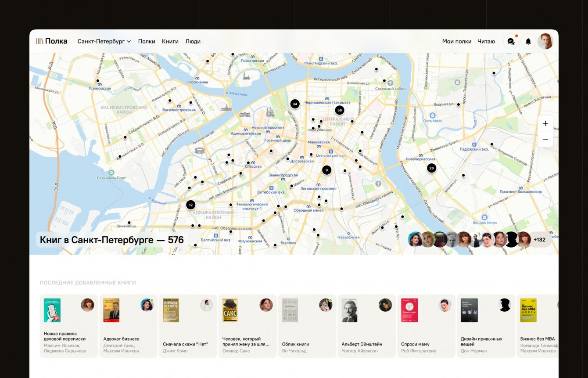Click the Бизнес без MBA title
This screenshot has width=588, height=378.
[x=538, y=339]
